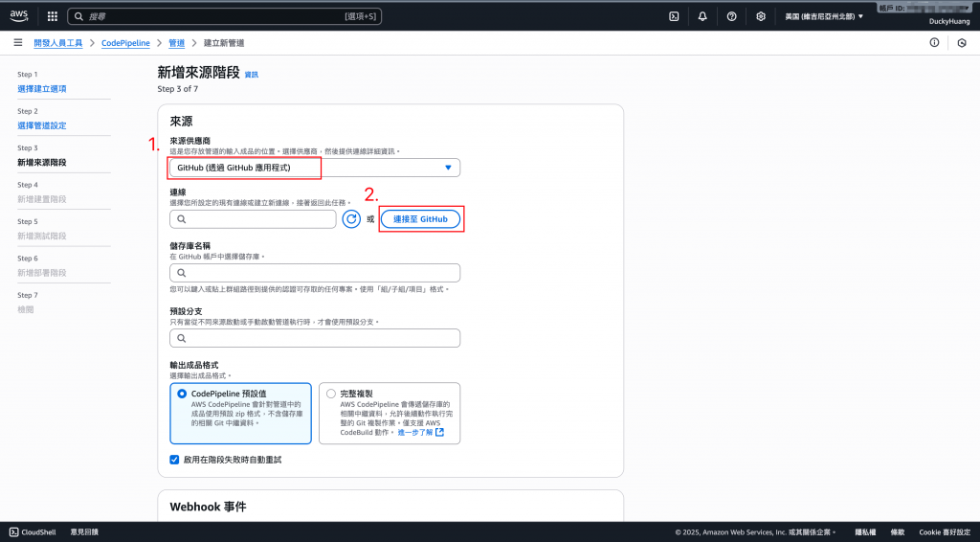Click the 預設分支 search field

click(x=315, y=338)
